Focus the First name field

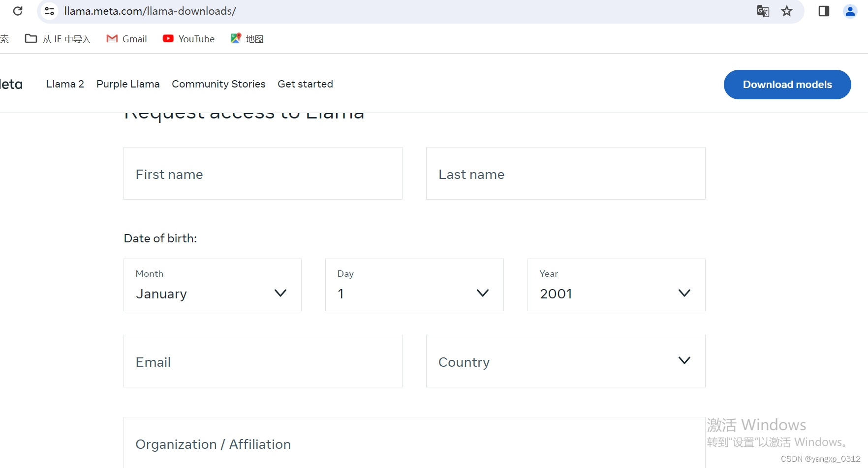point(263,174)
